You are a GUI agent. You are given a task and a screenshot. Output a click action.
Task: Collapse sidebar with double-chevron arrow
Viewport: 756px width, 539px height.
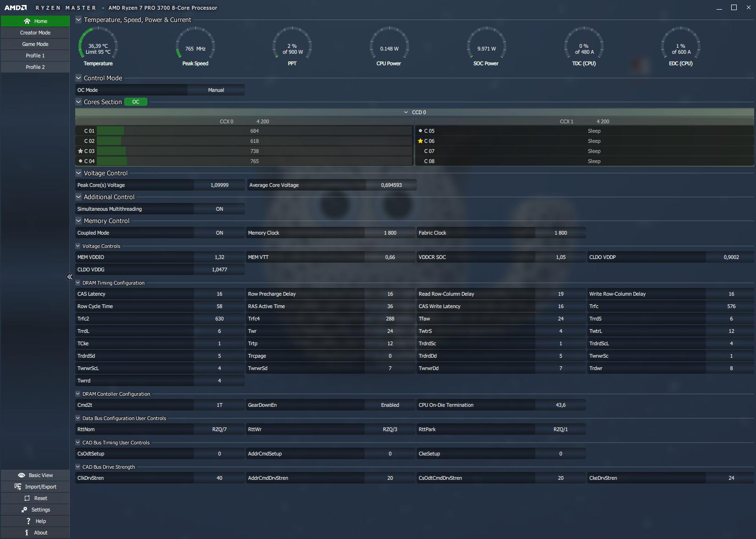70,277
